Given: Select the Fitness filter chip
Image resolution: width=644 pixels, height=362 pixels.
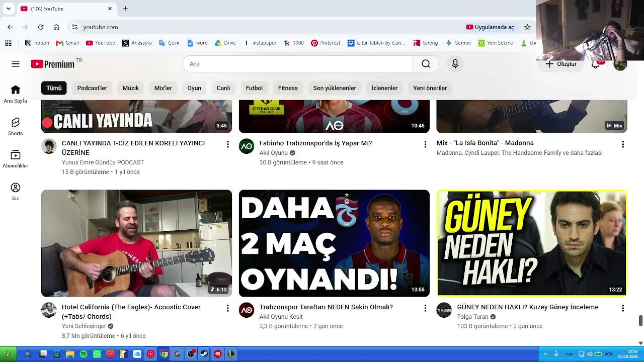Looking at the screenshot, I should point(288,88).
